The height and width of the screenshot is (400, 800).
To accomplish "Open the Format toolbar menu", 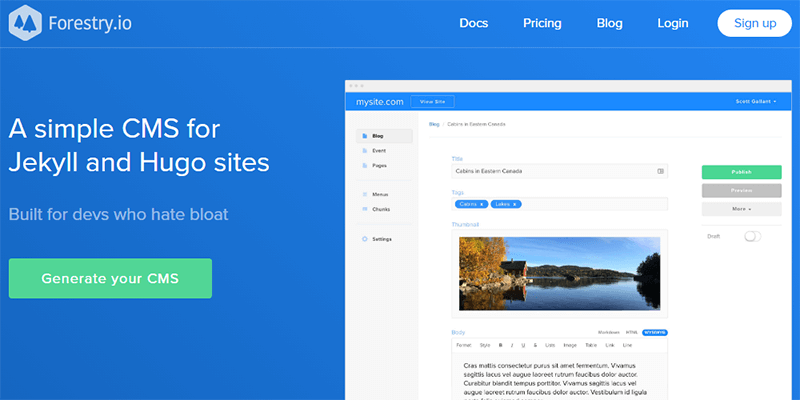I will click(463, 345).
